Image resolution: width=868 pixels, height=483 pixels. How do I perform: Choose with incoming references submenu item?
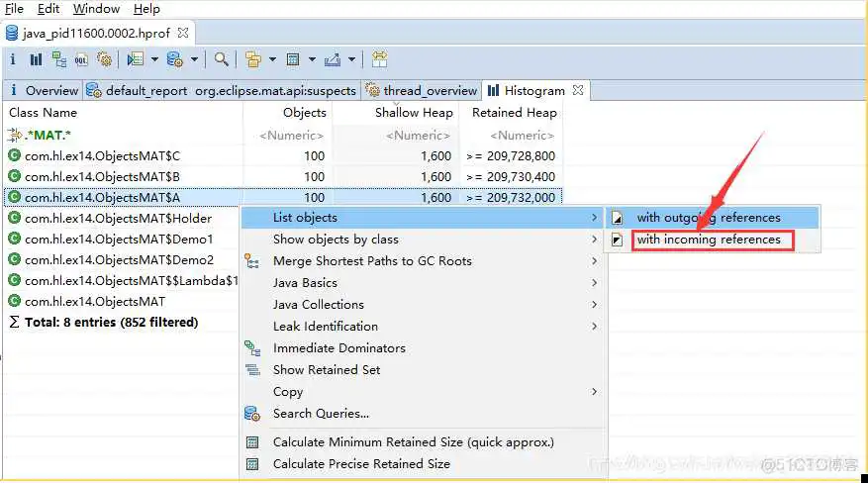tap(713, 240)
